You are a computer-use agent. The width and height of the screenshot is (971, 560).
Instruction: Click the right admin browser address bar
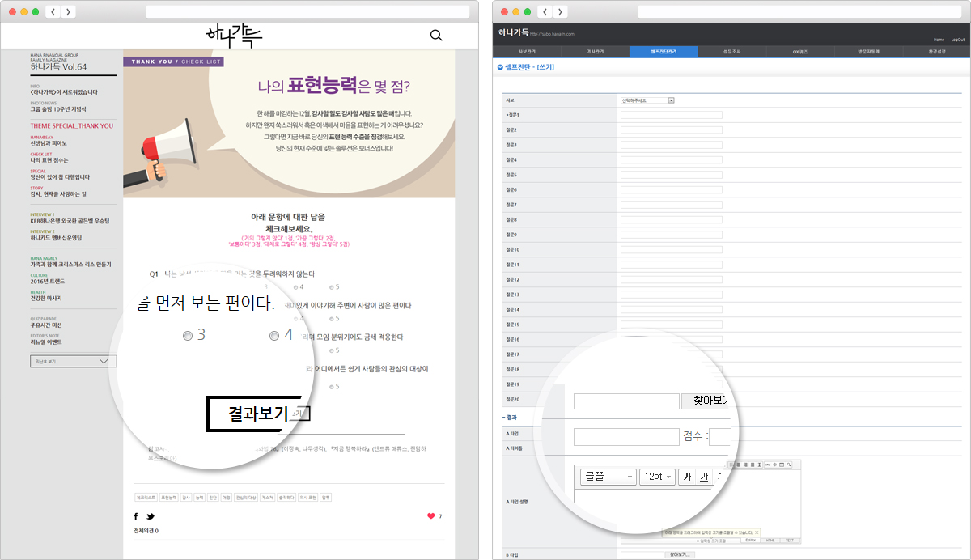click(799, 11)
